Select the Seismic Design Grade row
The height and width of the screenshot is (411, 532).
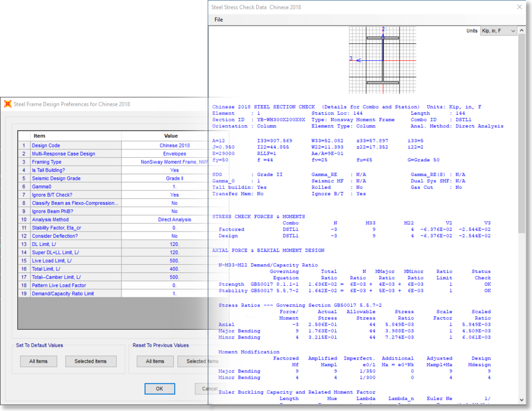(x=75, y=178)
